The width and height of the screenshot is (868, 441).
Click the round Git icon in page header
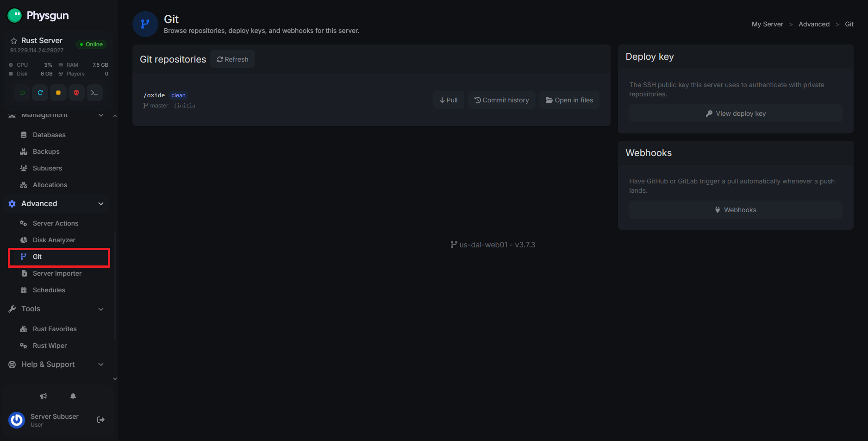[145, 24]
